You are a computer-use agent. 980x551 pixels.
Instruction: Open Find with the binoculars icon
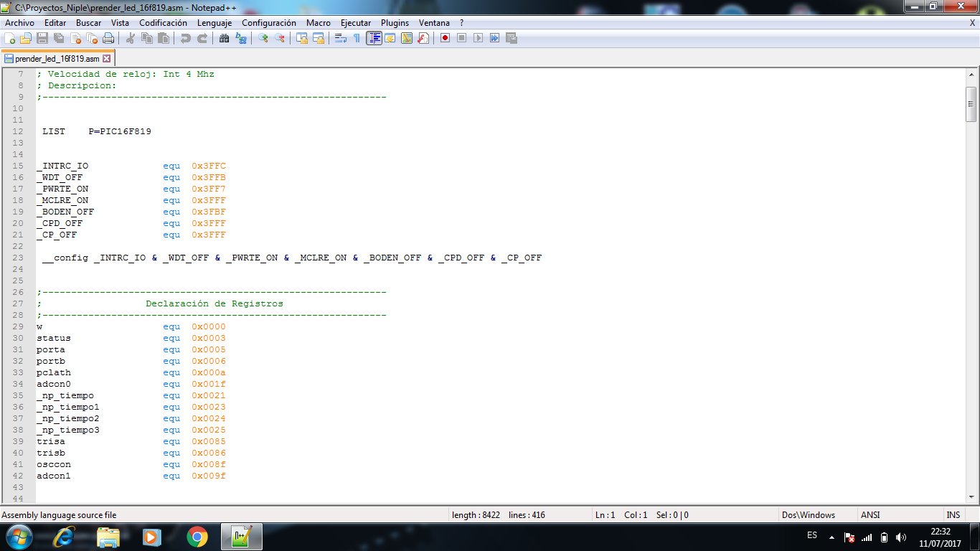point(225,38)
